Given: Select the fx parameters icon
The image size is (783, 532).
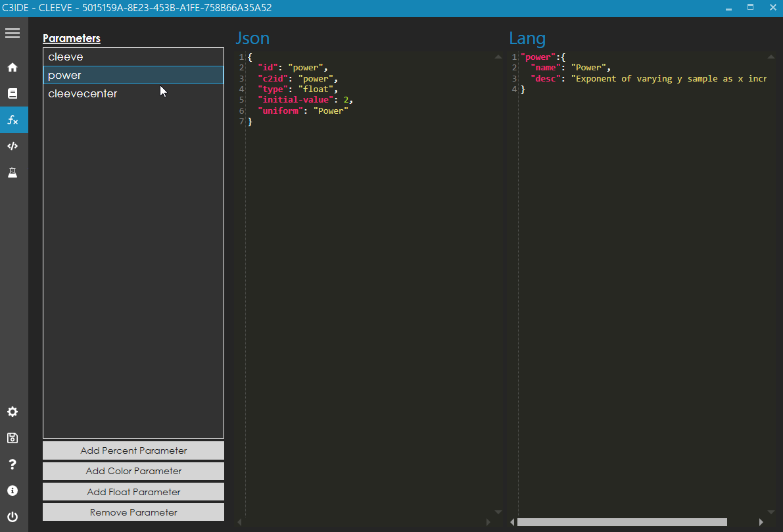Looking at the screenshot, I should pyautogui.click(x=12, y=120).
